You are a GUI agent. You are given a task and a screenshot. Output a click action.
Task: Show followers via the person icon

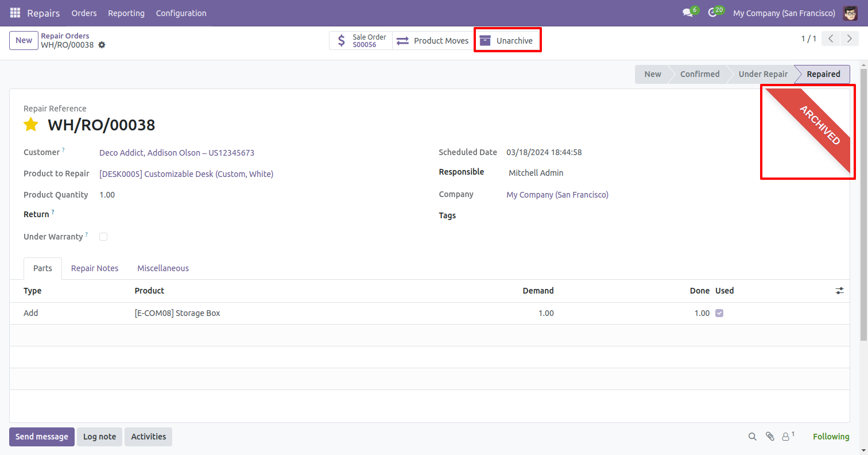click(x=785, y=437)
